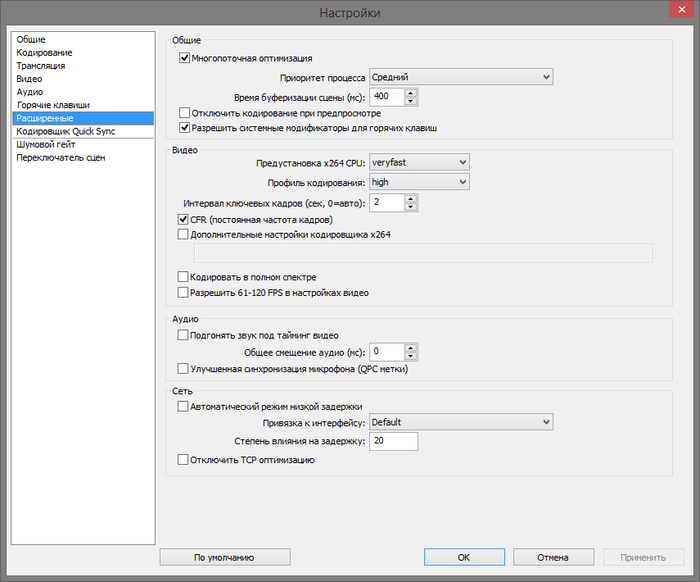
Task: Click Степень влияния на задержку field
Action: tap(394, 441)
